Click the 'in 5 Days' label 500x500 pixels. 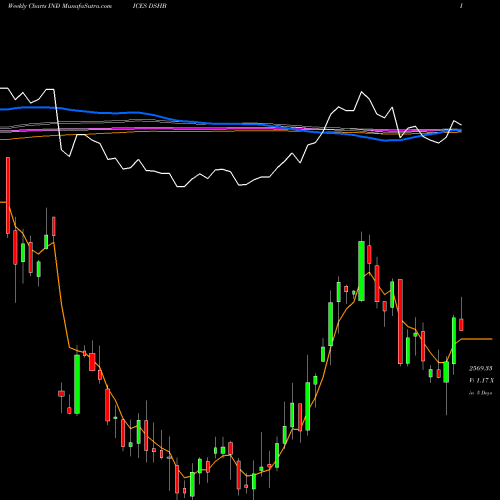(x=480, y=393)
